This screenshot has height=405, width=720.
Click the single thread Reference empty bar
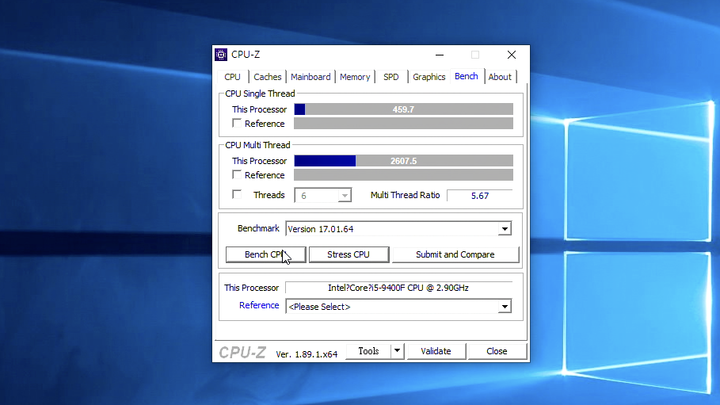404,124
